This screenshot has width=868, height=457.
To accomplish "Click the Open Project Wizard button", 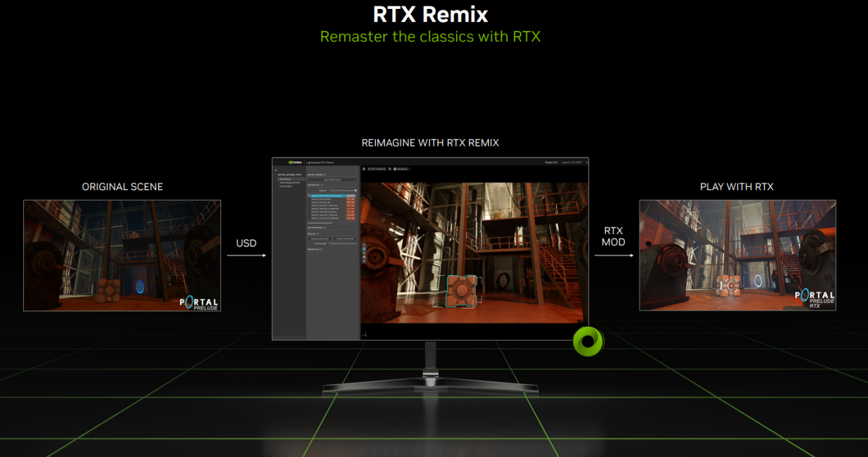I will (332, 180).
